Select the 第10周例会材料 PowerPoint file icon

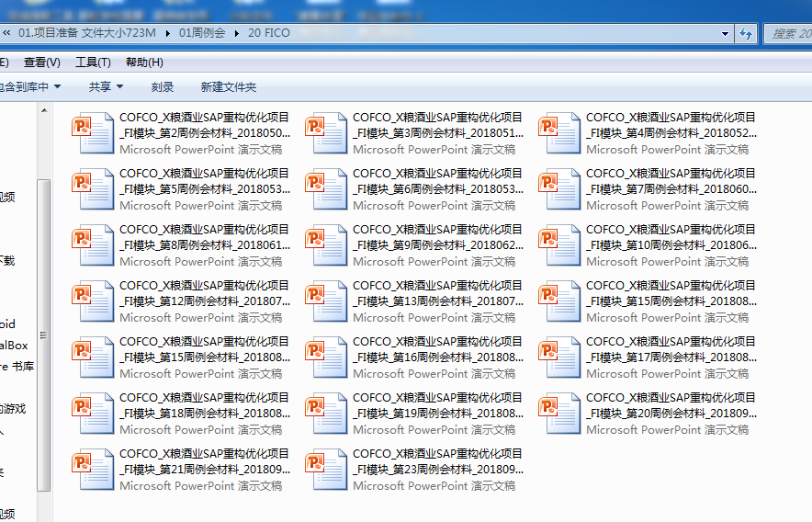559,244
